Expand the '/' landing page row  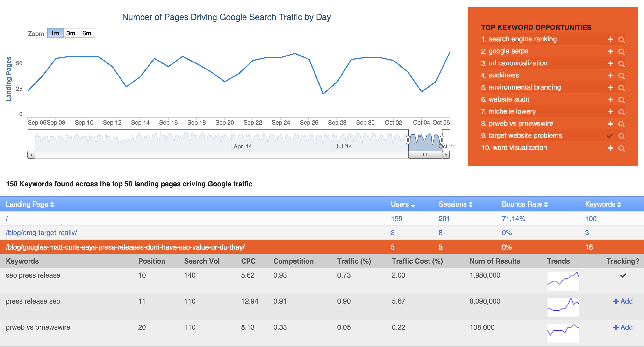(x=322, y=219)
